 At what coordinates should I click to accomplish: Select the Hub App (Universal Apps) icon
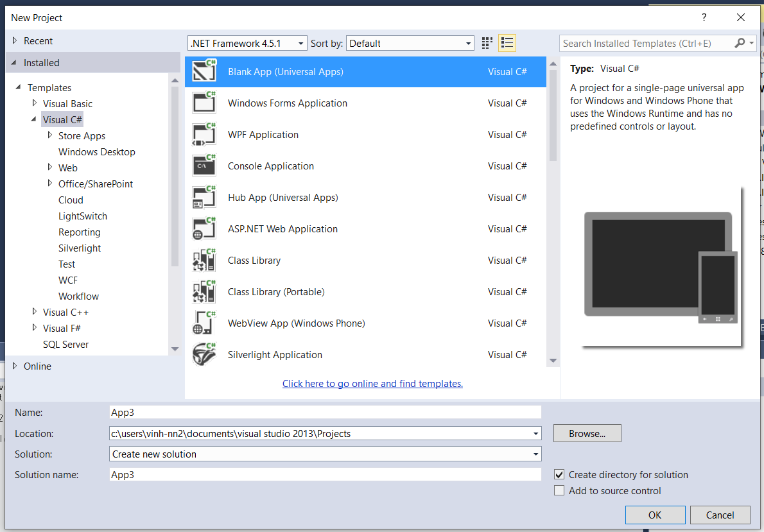(204, 197)
